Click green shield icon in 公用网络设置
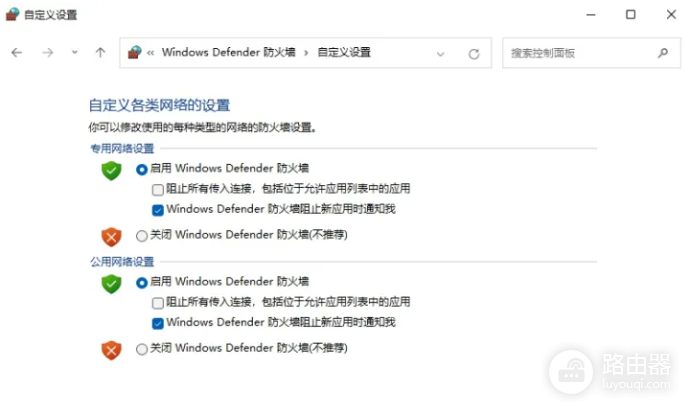This screenshot has width=689, height=412. pyautogui.click(x=112, y=284)
